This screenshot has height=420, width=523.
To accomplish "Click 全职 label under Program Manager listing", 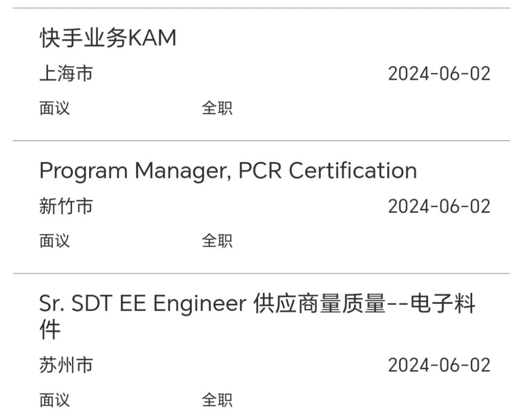I will (217, 241).
